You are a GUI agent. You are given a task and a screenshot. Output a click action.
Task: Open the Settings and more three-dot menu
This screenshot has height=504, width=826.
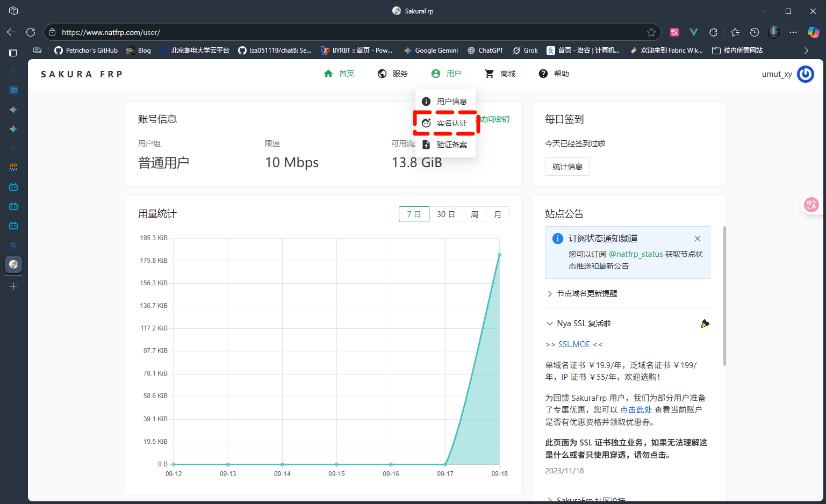pyautogui.click(x=793, y=32)
